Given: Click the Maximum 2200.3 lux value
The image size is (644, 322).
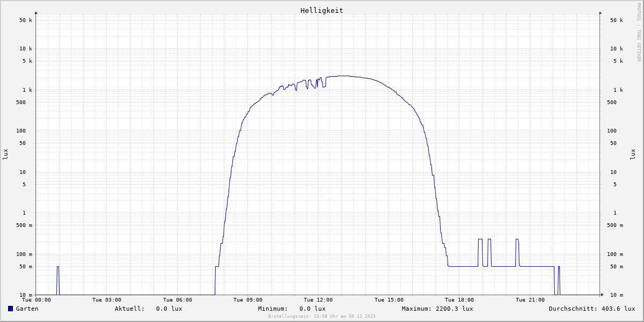Looking at the screenshot, I should [x=437, y=309].
